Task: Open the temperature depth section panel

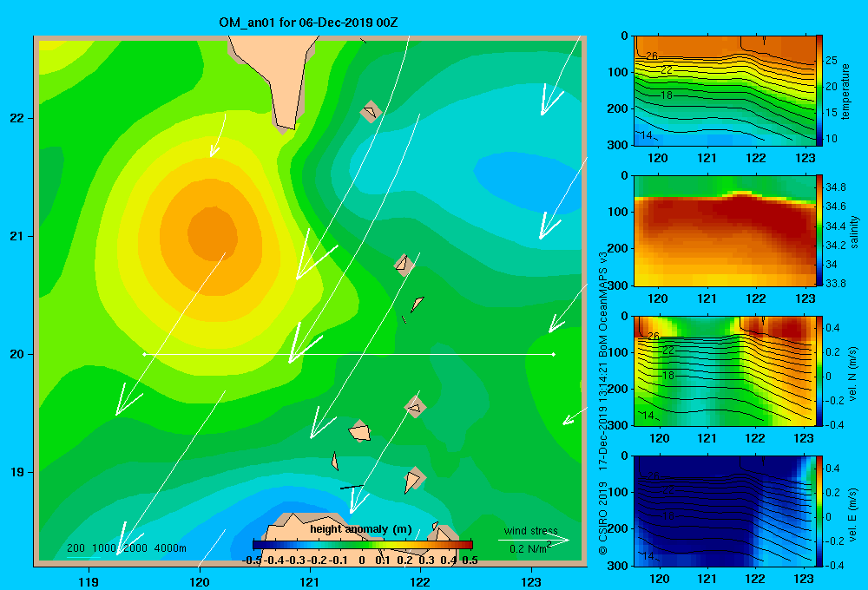Action: pos(724,90)
